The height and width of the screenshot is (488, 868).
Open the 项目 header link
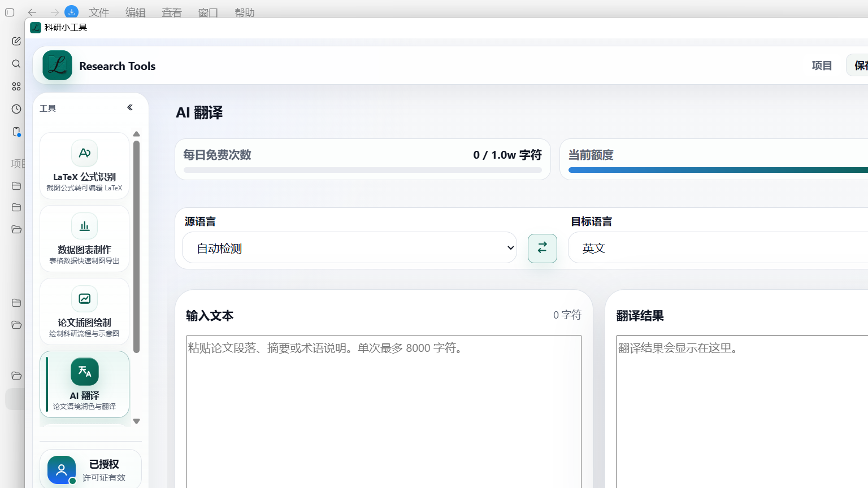pyautogui.click(x=822, y=66)
